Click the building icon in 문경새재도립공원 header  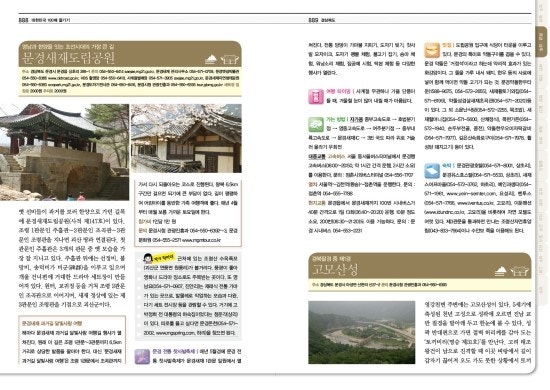tap(229, 59)
